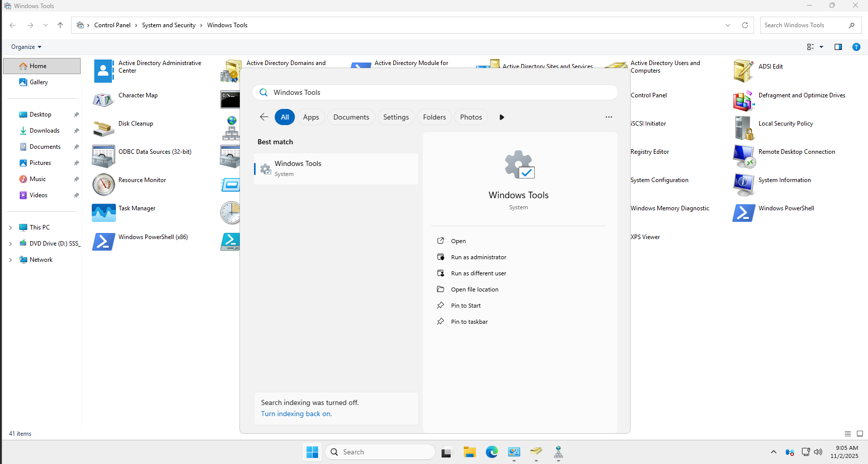Screen dimensions: 868x464
Task: Open the Resource Monitor gauge icon
Action: 104,185
